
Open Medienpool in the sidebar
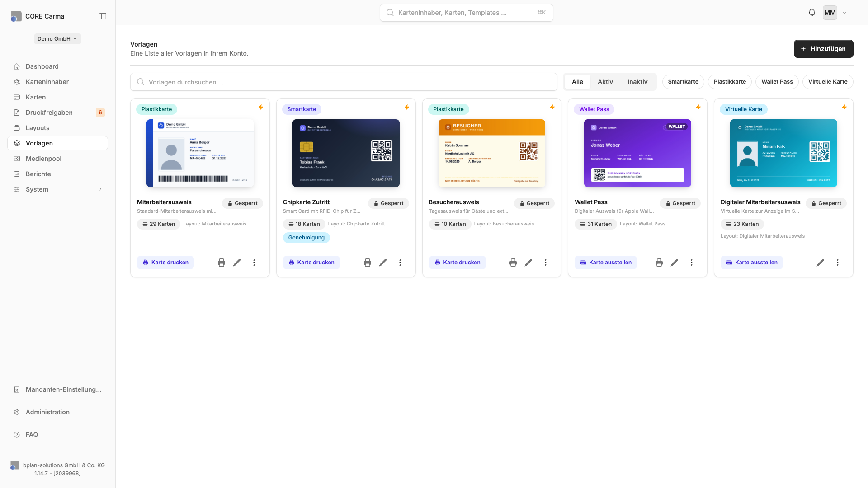pos(57,159)
